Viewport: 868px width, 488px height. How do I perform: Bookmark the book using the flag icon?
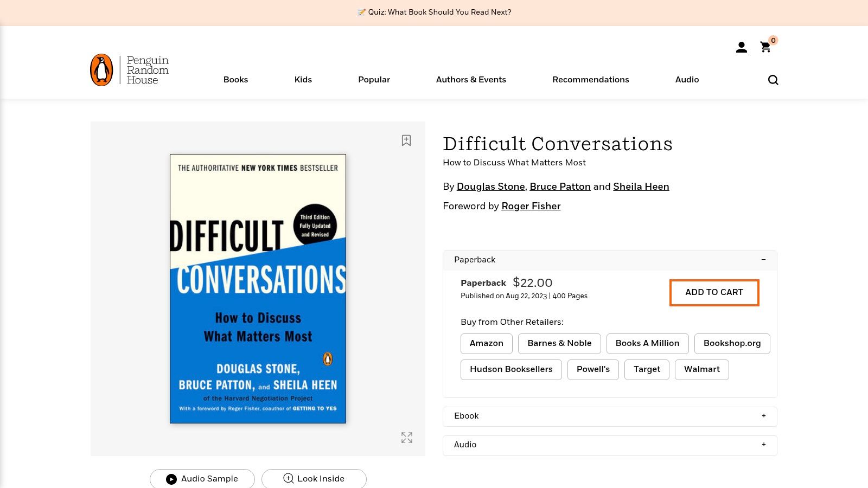click(406, 140)
